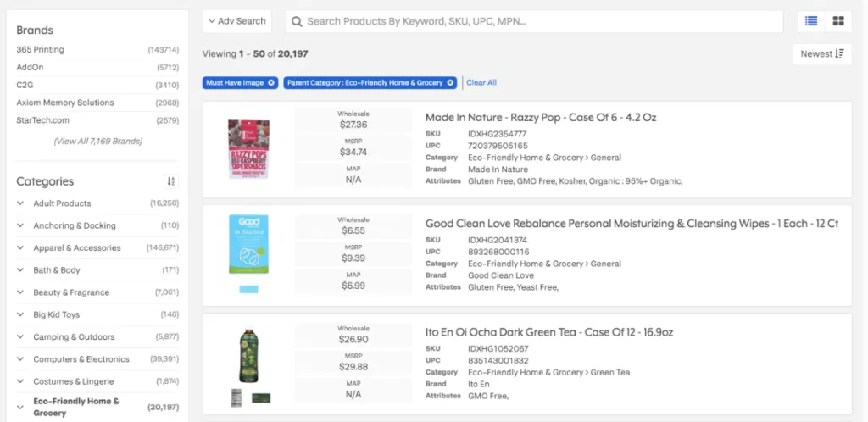Viewport: 868px width, 422px height.
Task: Click category Eco-Friendly Home & Grocery > Green Tea
Action: pos(548,372)
